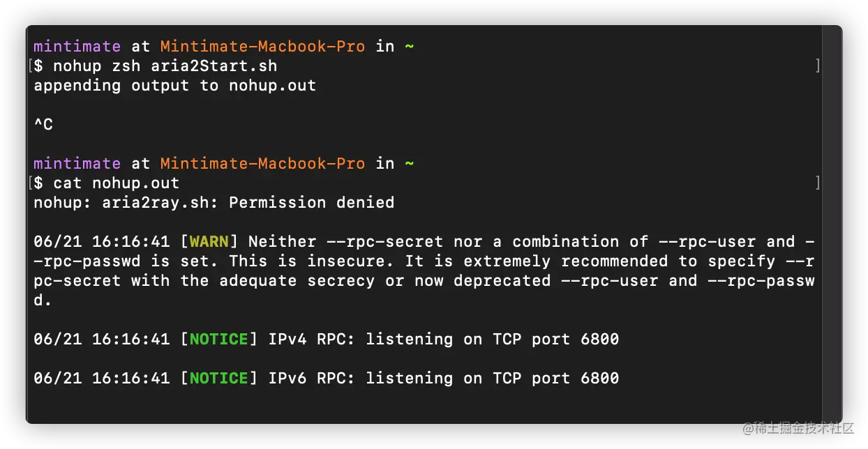Click the "Permission denied" error text
This screenshot has width=868, height=449.
311,203
